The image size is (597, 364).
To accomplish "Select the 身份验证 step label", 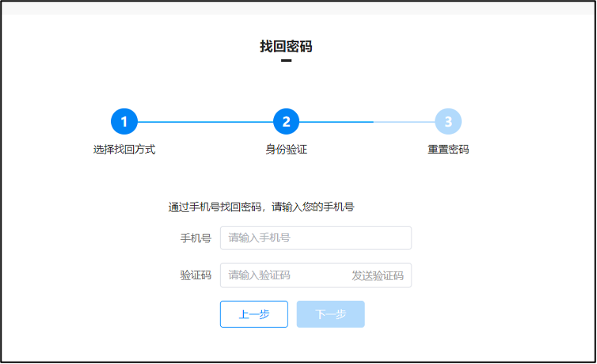I will click(x=286, y=149).
